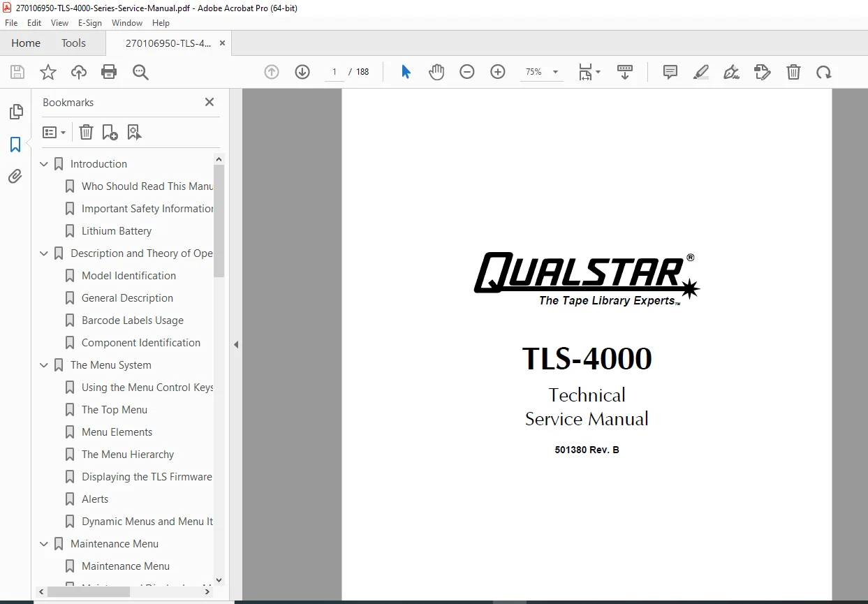Zoom in with plus button
The height and width of the screenshot is (604, 868).
[x=498, y=72]
